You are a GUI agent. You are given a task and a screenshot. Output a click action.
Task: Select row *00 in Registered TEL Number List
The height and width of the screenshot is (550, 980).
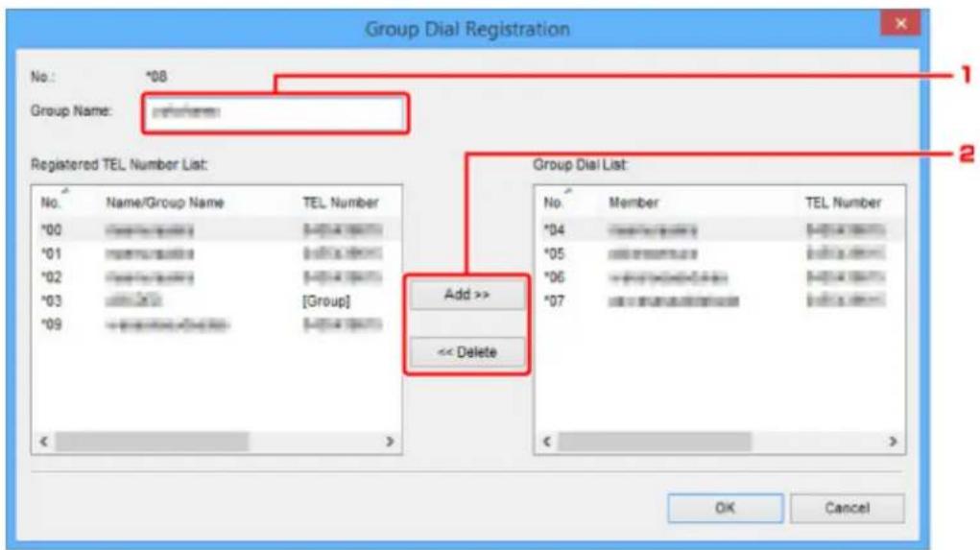click(x=217, y=230)
